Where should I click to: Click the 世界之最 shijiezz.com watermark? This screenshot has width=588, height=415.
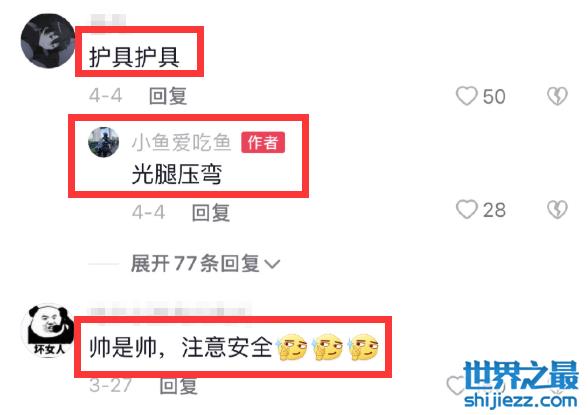(x=520, y=385)
